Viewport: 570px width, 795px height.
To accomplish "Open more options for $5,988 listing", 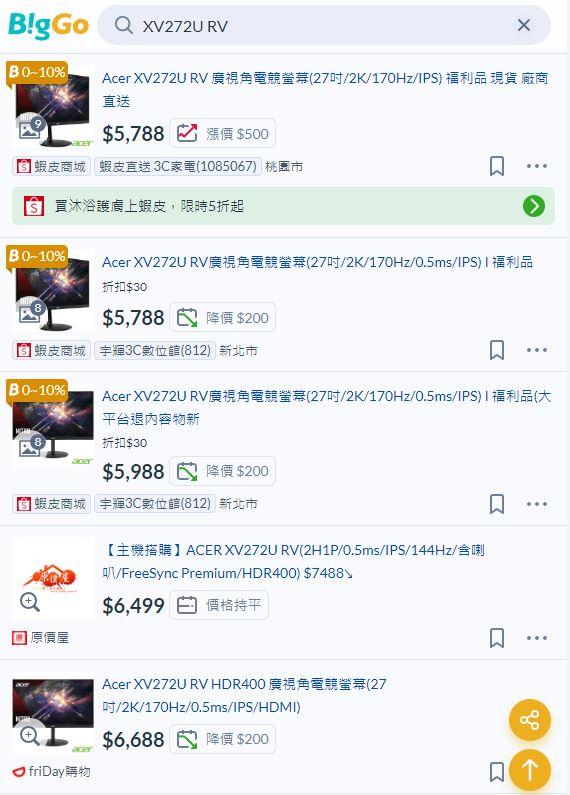I will 537,504.
